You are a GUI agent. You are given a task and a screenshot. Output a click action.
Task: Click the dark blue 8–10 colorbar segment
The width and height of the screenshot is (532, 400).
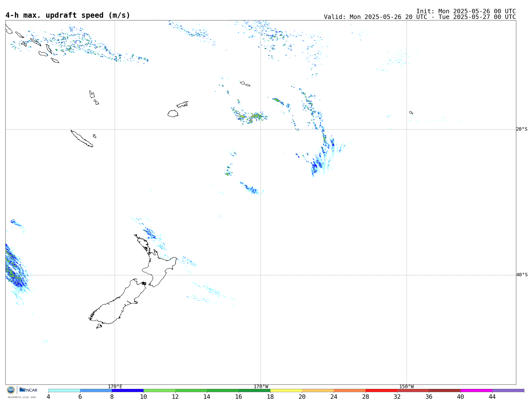pos(128,390)
